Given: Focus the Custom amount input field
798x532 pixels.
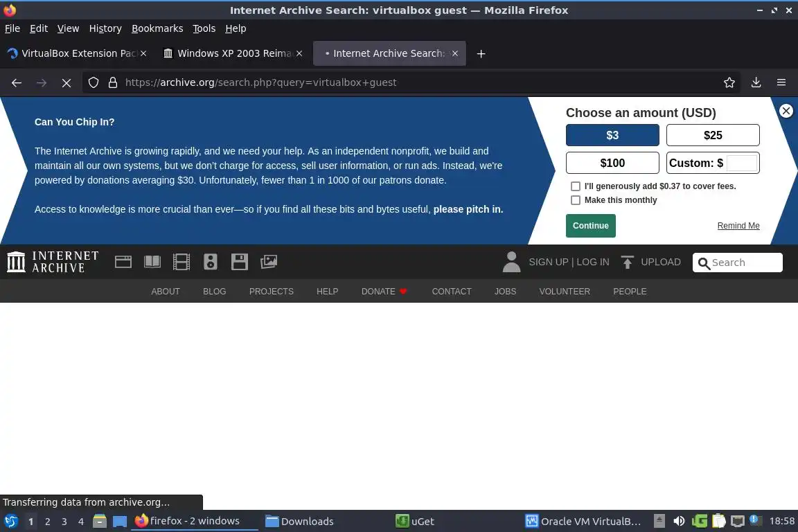Looking at the screenshot, I should point(741,163).
